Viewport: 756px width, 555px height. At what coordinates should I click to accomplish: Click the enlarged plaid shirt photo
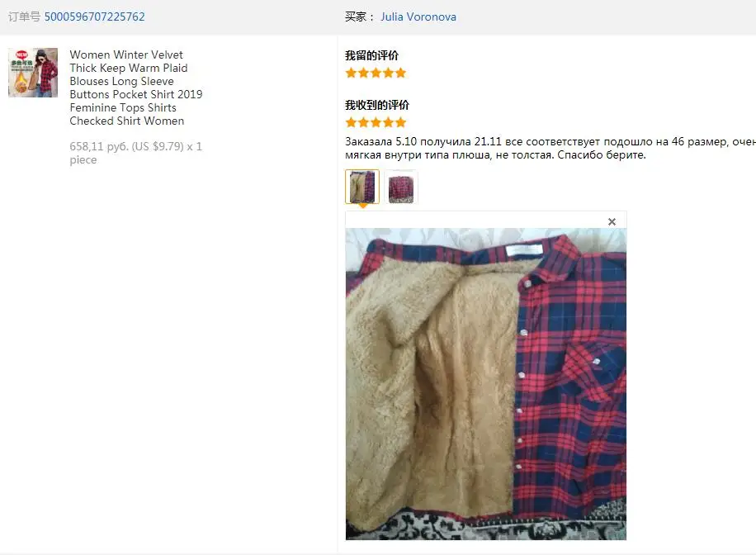[486, 384]
